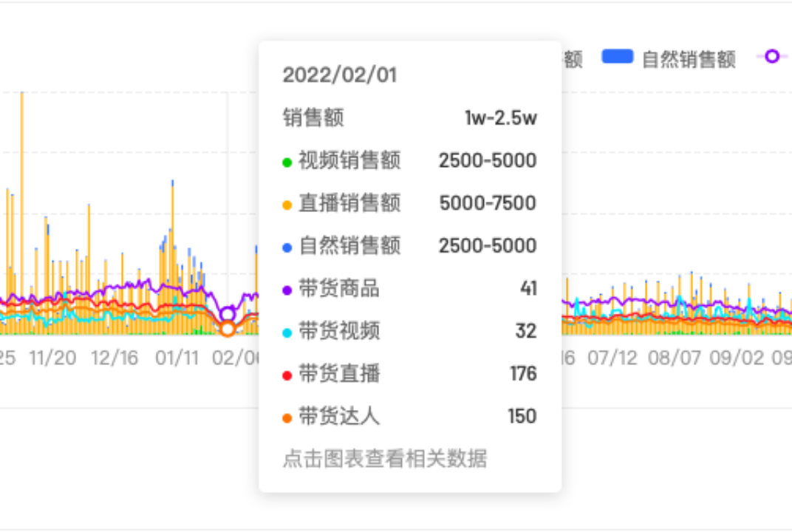This screenshot has height=532, width=792.
Task: Click the 07/12 x-axis date label
Action: [x=612, y=358]
